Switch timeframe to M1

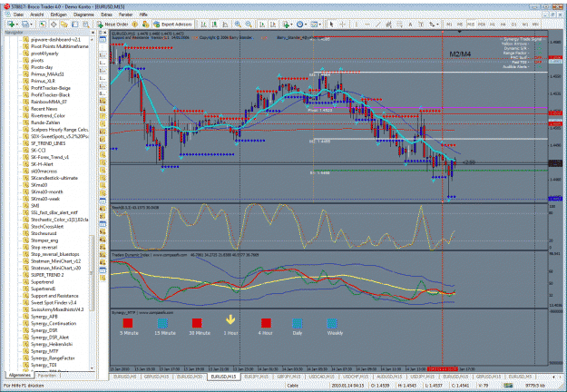(x=449, y=24)
